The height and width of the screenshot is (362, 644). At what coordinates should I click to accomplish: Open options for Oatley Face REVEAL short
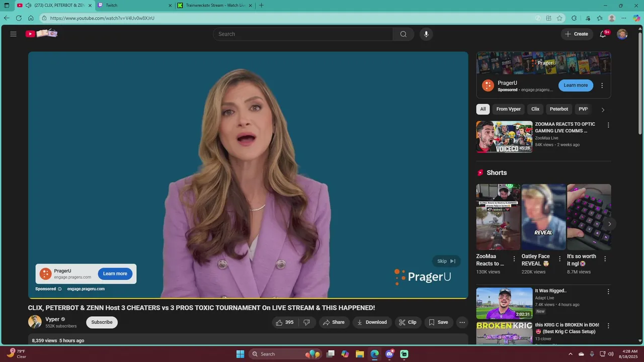click(x=559, y=259)
